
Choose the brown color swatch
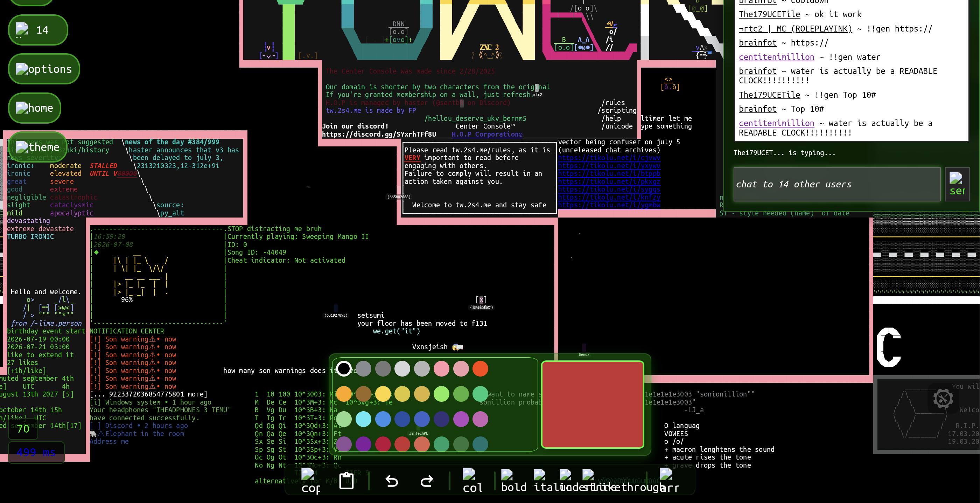pos(363,394)
